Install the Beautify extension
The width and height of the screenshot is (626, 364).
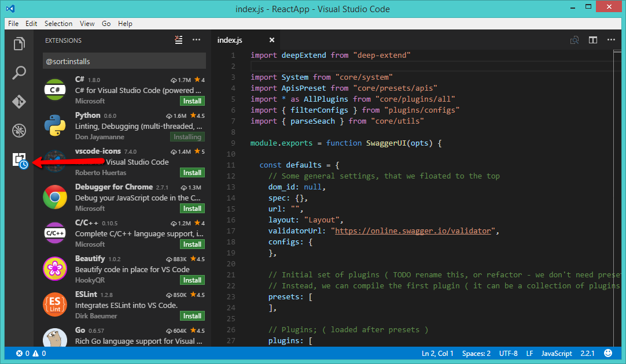point(193,280)
